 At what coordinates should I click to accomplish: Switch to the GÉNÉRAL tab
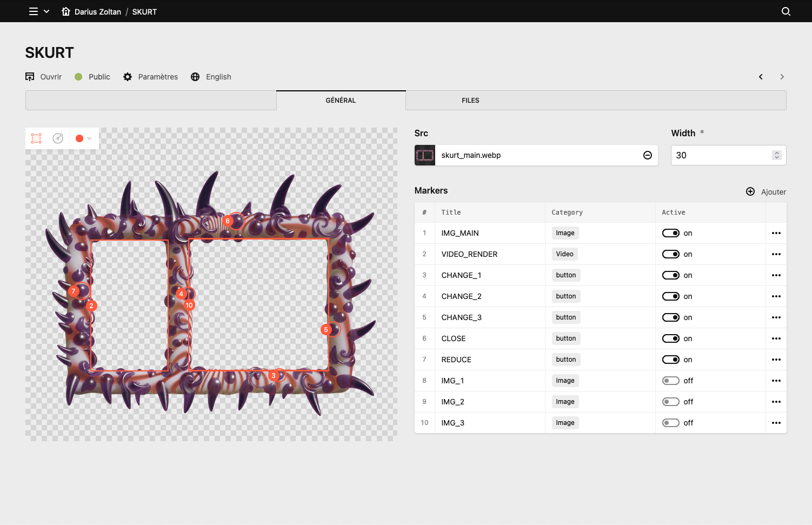[341, 101]
